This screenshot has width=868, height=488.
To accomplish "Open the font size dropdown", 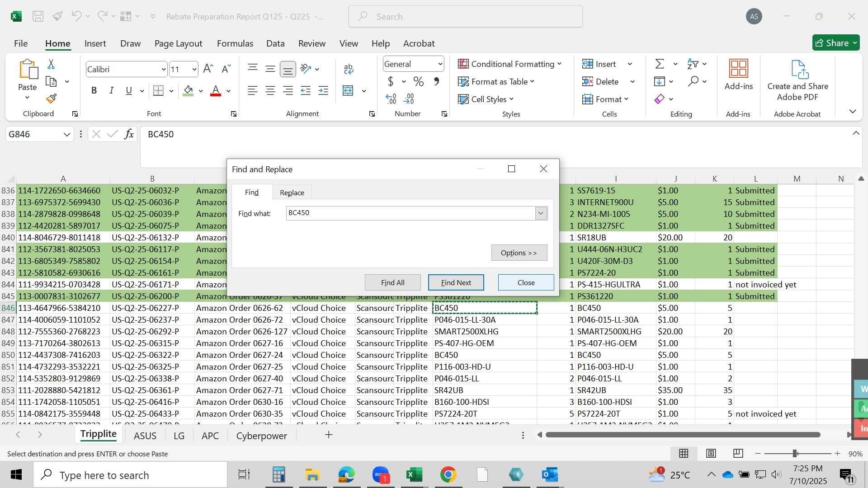I will 194,70.
